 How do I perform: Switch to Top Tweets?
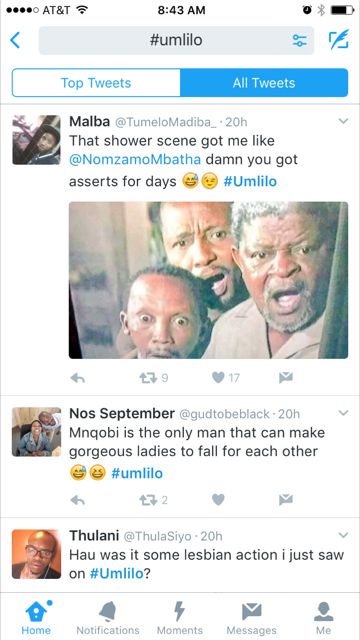click(x=96, y=83)
